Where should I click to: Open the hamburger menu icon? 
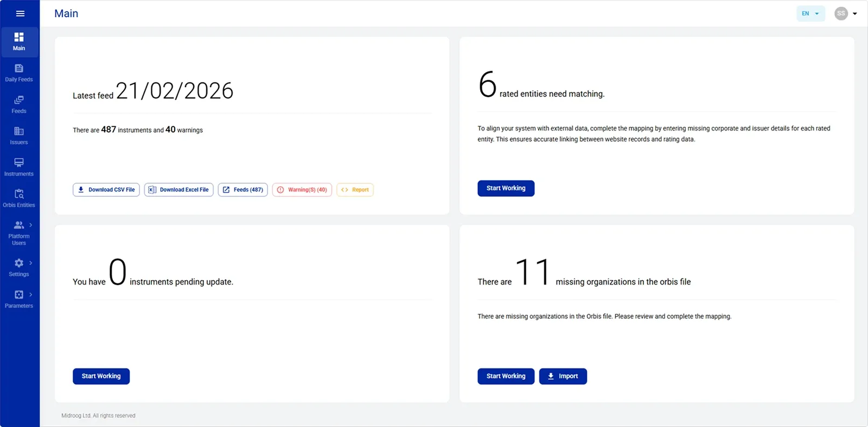[x=20, y=14]
